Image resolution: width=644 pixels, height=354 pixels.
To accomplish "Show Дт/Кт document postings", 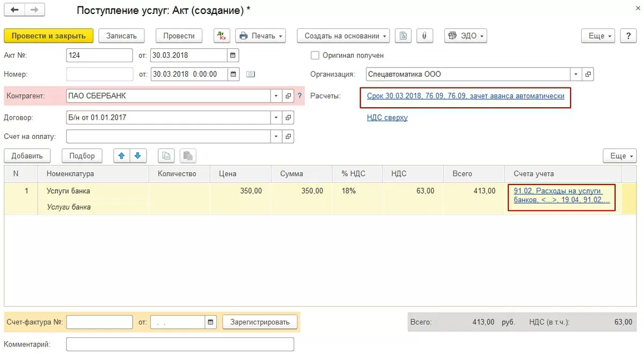I will point(221,36).
